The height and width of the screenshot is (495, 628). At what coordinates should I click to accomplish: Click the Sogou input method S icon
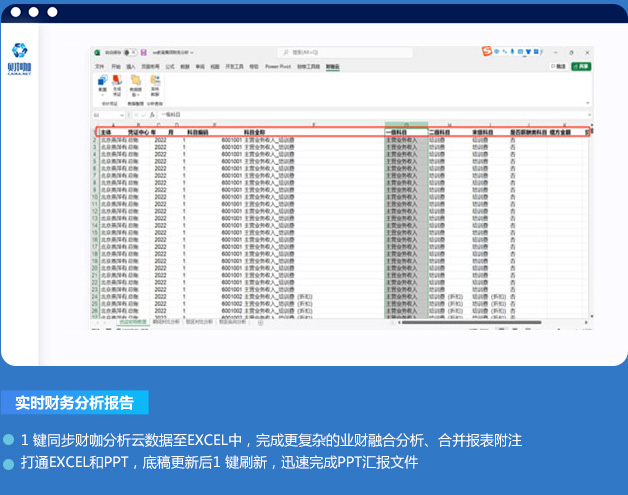click(x=487, y=51)
